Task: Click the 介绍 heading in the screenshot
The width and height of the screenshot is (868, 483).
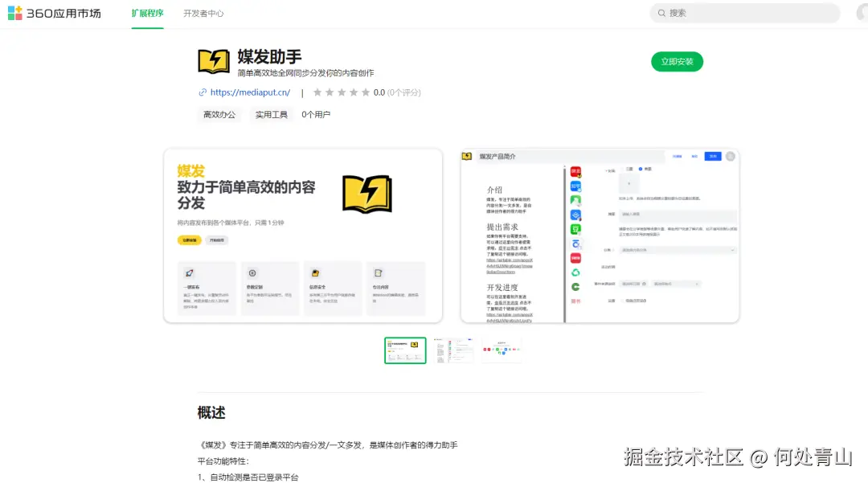Action: pyautogui.click(x=494, y=190)
